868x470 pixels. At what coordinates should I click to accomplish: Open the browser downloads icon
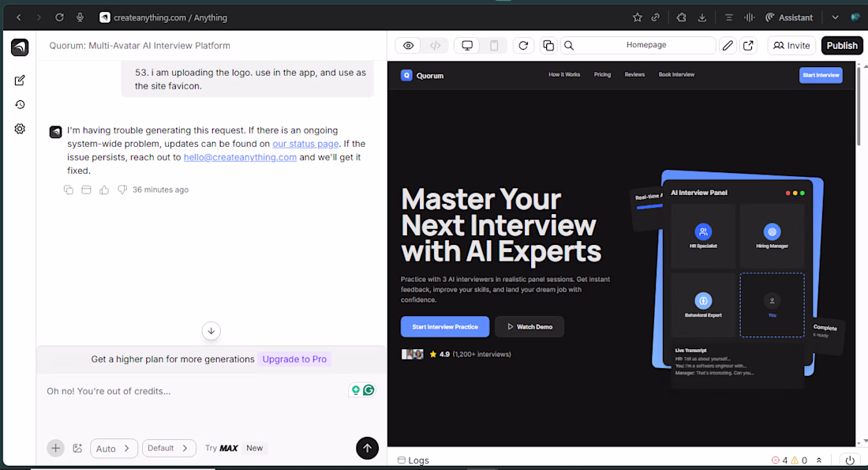[702, 17]
